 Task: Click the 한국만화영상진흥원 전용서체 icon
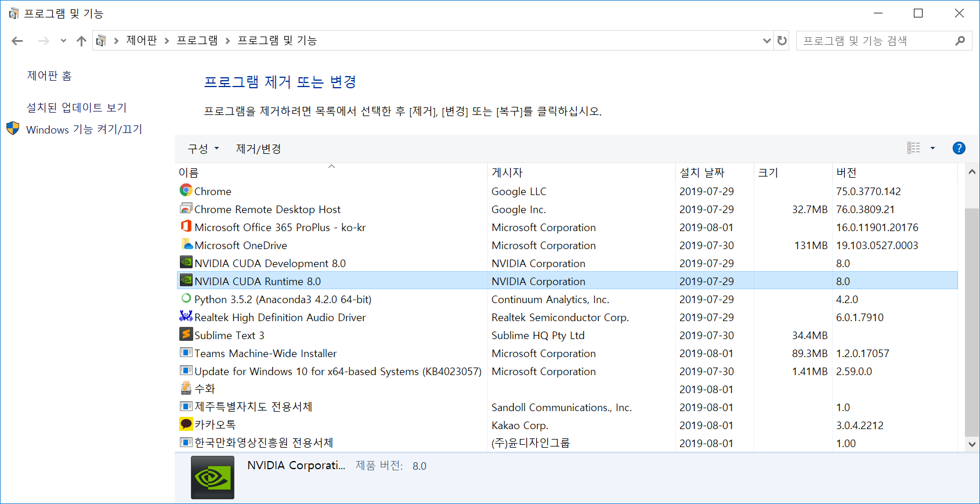point(186,442)
